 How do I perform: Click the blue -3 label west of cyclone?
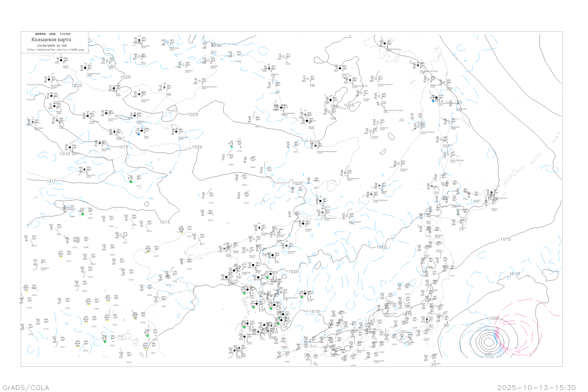(466, 325)
